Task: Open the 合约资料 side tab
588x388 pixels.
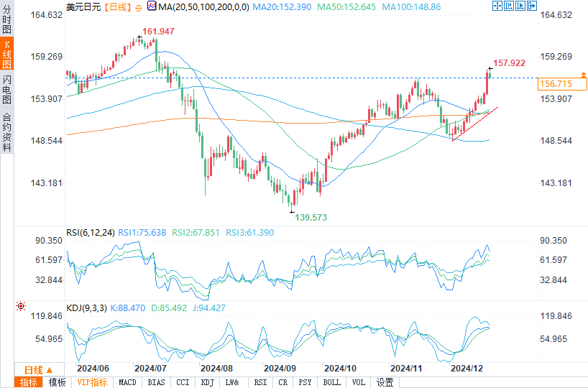Action: (6, 131)
